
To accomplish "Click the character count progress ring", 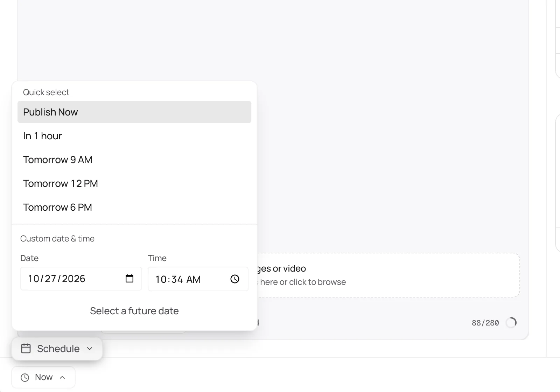I will click(511, 322).
